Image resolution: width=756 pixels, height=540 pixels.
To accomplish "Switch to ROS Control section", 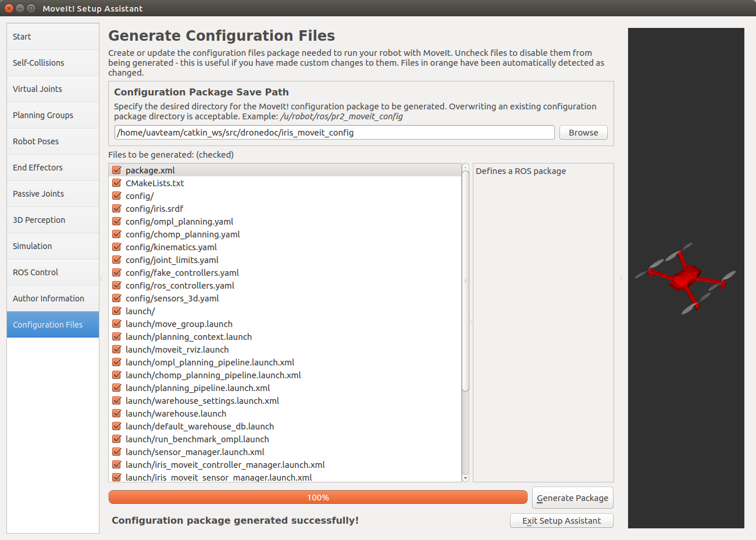I will (x=53, y=272).
